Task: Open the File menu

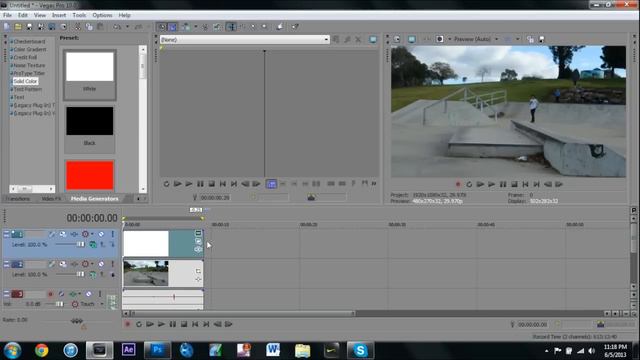Action: (x=7, y=15)
